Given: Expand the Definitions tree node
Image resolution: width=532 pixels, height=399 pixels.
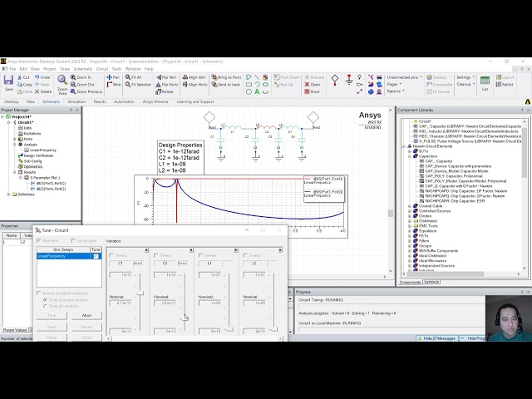Looking at the screenshot, I should coord(8,195).
